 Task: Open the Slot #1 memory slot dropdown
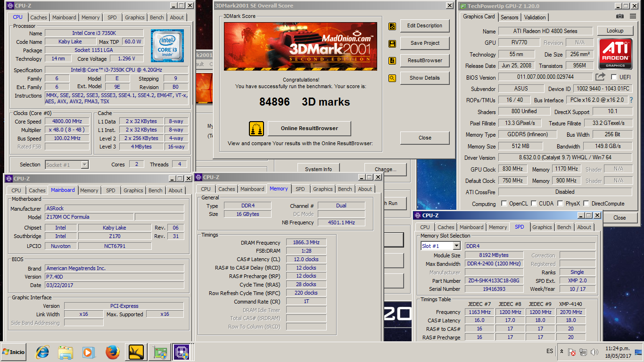(456, 246)
